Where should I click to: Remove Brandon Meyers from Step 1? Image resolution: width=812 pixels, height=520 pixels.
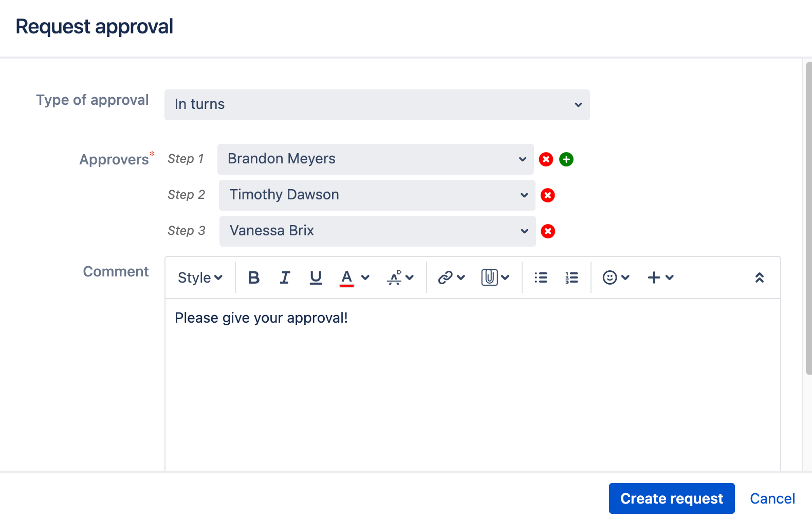(x=546, y=159)
